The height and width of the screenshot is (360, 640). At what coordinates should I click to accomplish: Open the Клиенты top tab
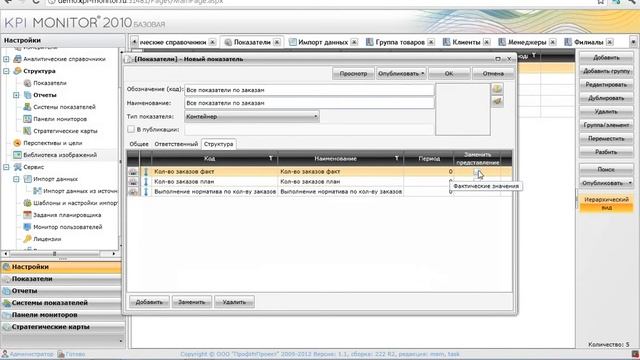[x=466, y=42]
